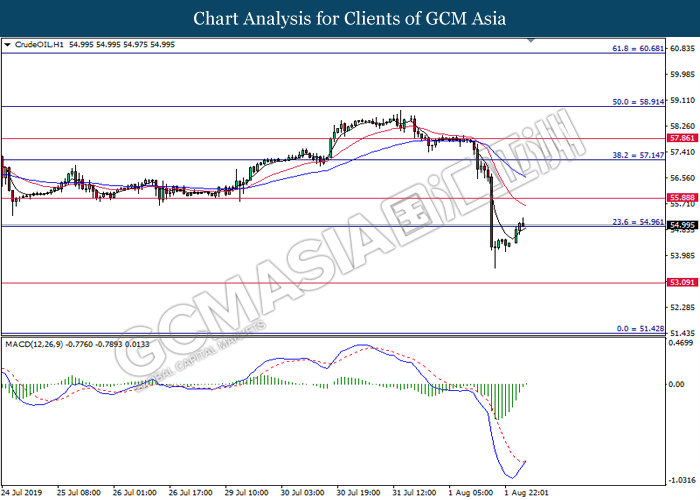The height and width of the screenshot is (500, 700).
Task: Click the 59.985 price scale value
Action: 683,74
